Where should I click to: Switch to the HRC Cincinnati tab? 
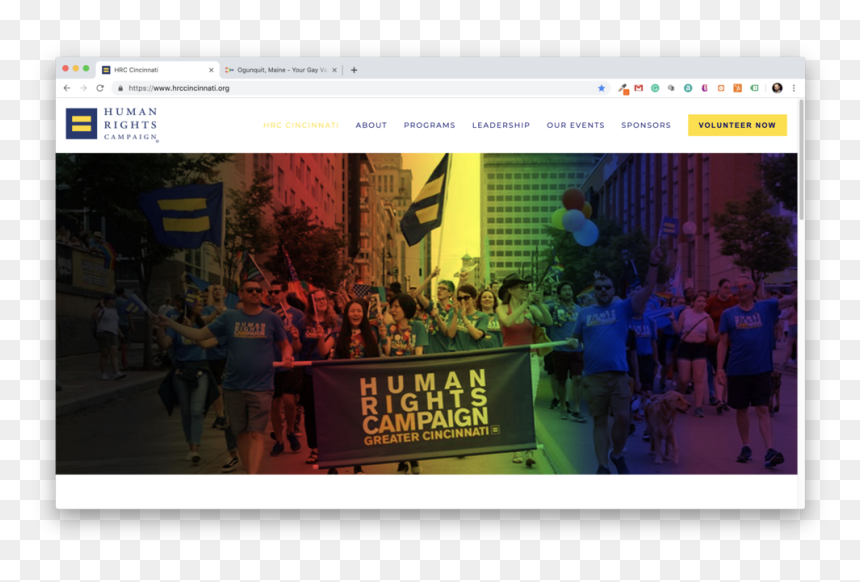point(158,70)
